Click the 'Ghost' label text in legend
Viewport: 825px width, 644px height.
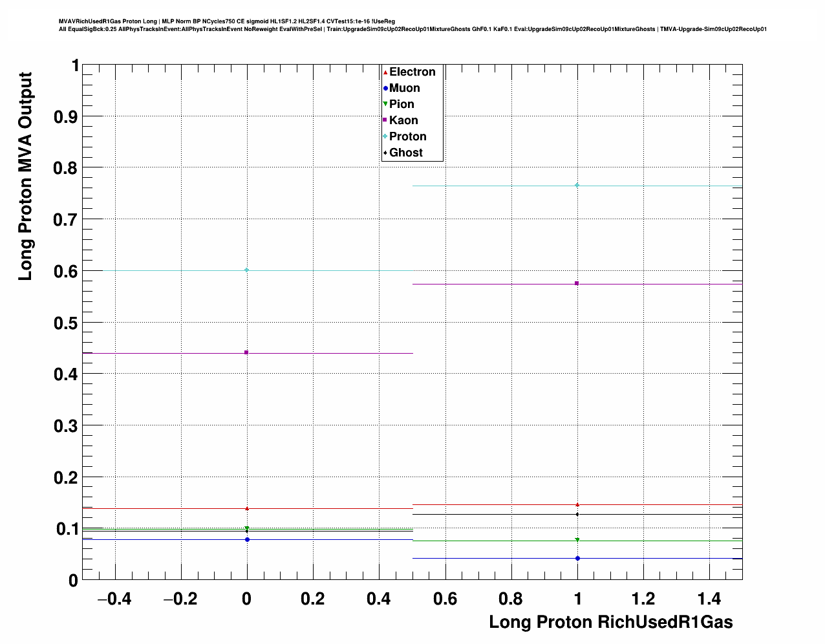click(405, 153)
